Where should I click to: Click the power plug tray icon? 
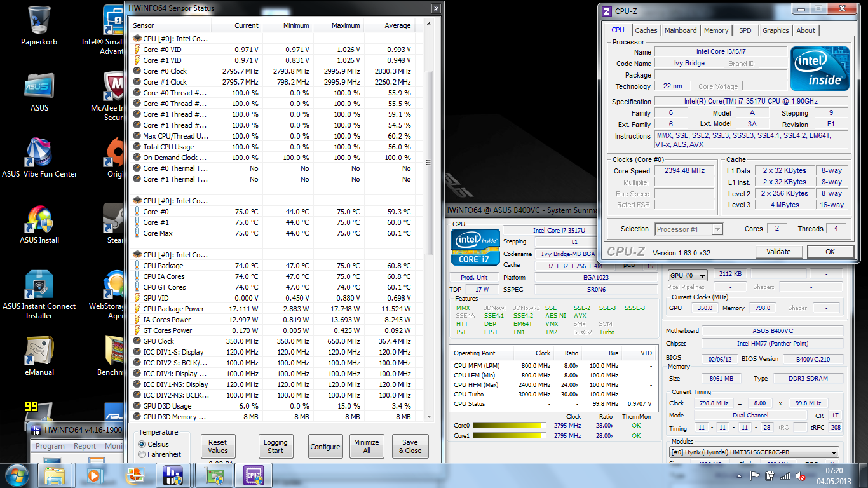(770, 475)
